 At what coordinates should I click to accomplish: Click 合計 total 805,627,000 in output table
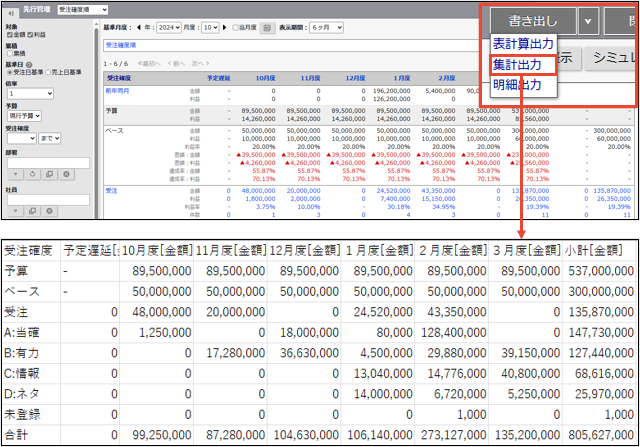pos(601,435)
